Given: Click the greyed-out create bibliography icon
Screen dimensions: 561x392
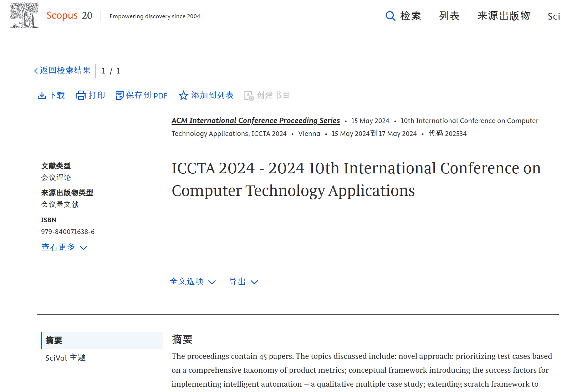Looking at the screenshot, I should [249, 96].
